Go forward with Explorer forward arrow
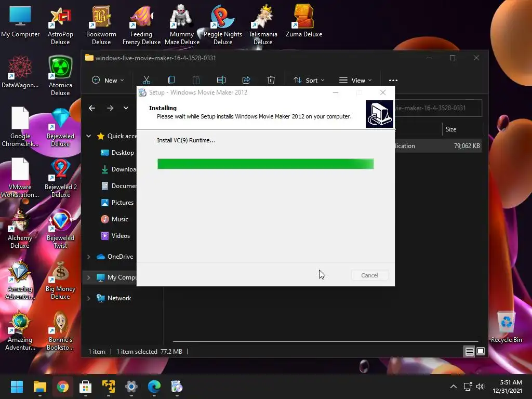 click(x=110, y=108)
